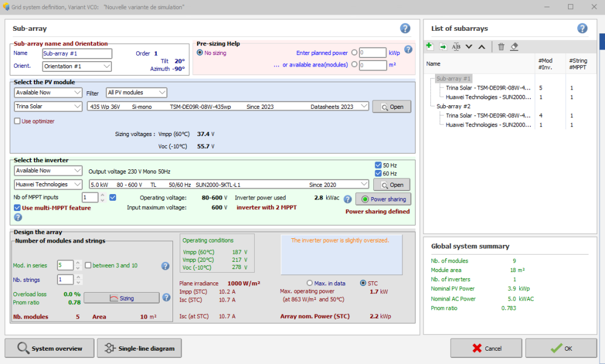
Task: Move the selected sub-array up in the list
Action: [482, 47]
